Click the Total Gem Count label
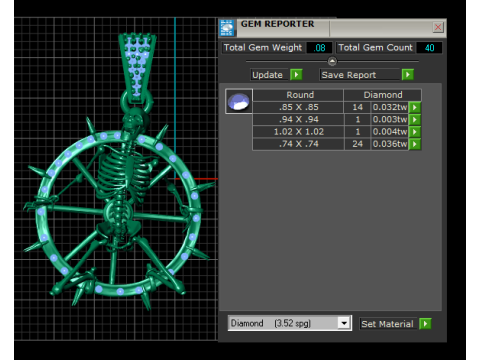480x360 pixels. point(375,48)
